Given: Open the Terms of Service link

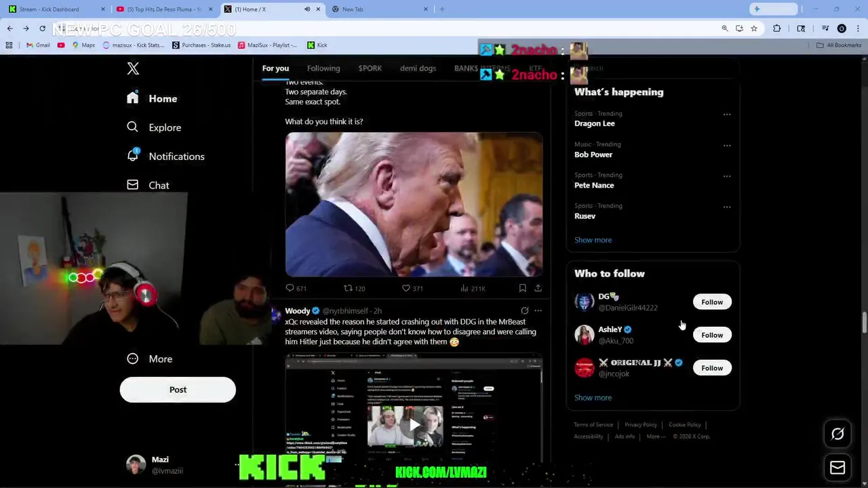Looking at the screenshot, I should 593,425.
